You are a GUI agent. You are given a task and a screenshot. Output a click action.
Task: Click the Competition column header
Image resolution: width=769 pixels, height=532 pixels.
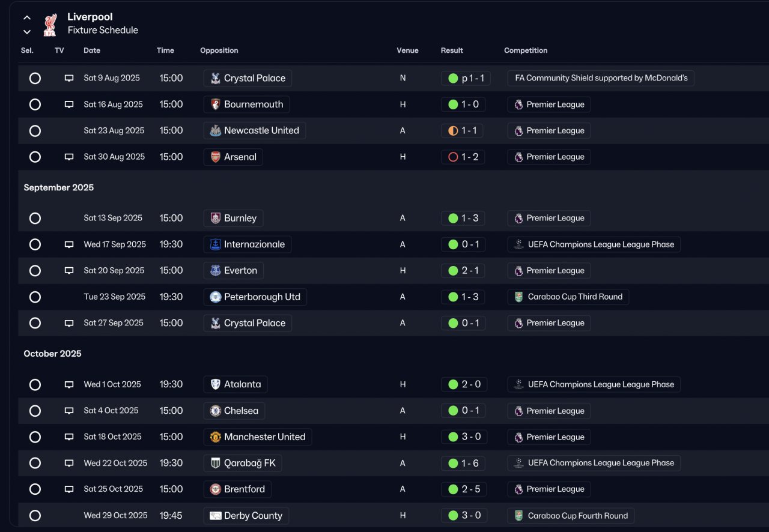(526, 50)
